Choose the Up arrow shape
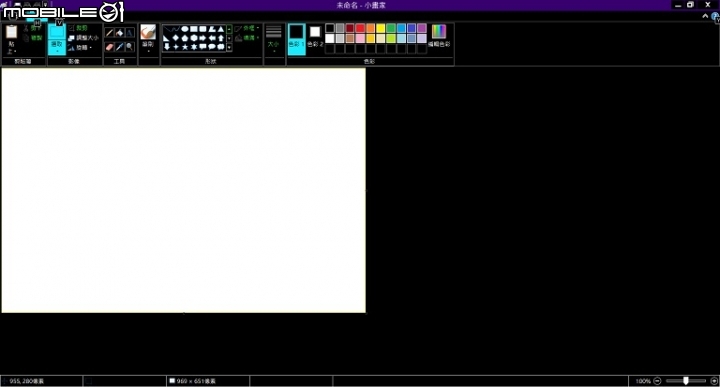720x387 pixels. click(220, 38)
